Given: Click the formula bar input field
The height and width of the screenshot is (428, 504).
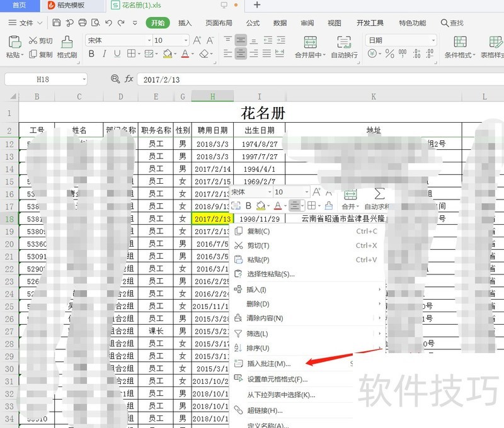Looking at the screenshot, I should (320, 79).
